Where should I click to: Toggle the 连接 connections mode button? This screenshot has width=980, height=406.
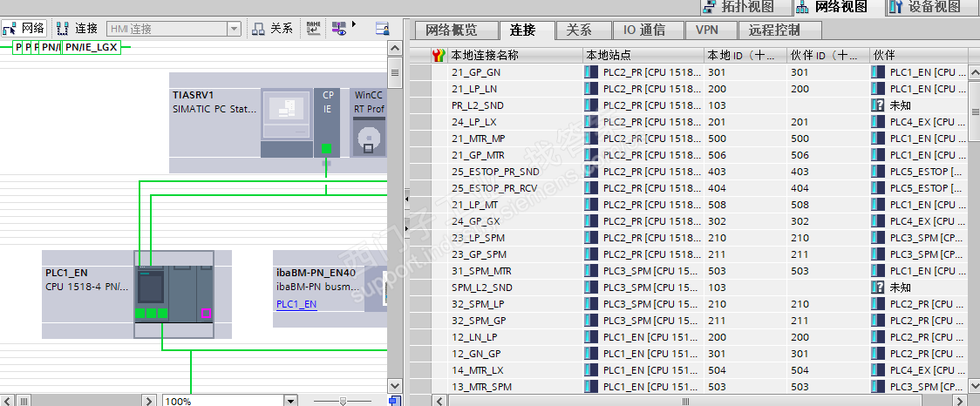78,28
